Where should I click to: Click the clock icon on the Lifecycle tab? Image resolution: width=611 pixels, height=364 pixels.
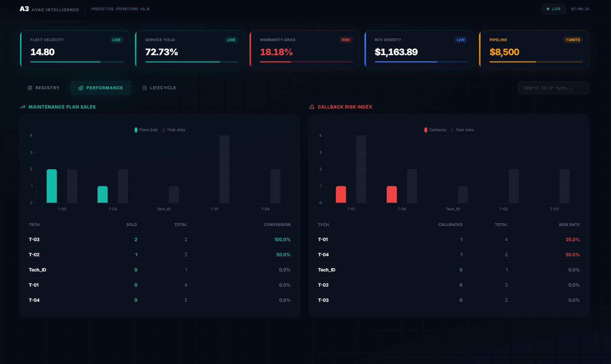point(144,87)
